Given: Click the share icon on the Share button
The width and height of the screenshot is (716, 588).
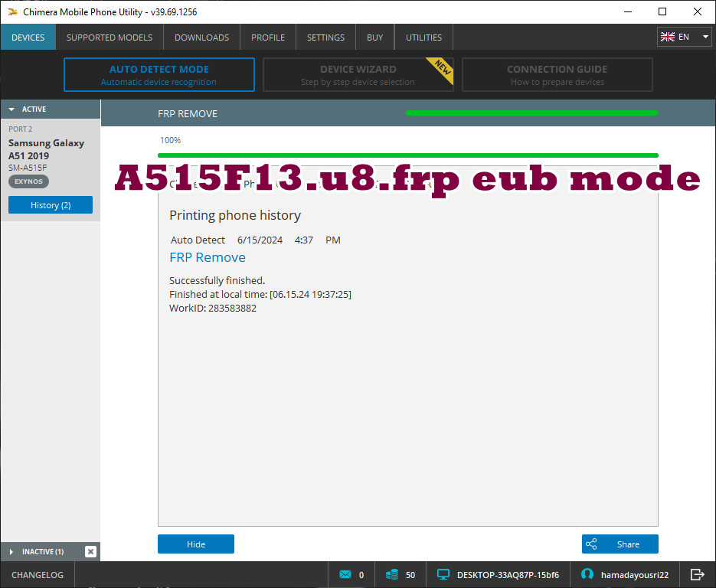Looking at the screenshot, I should point(591,544).
